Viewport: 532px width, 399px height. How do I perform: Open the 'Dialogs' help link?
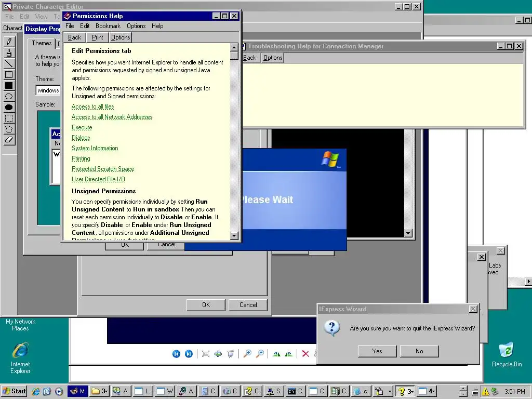pyautogui.click(x=81, y=138)
